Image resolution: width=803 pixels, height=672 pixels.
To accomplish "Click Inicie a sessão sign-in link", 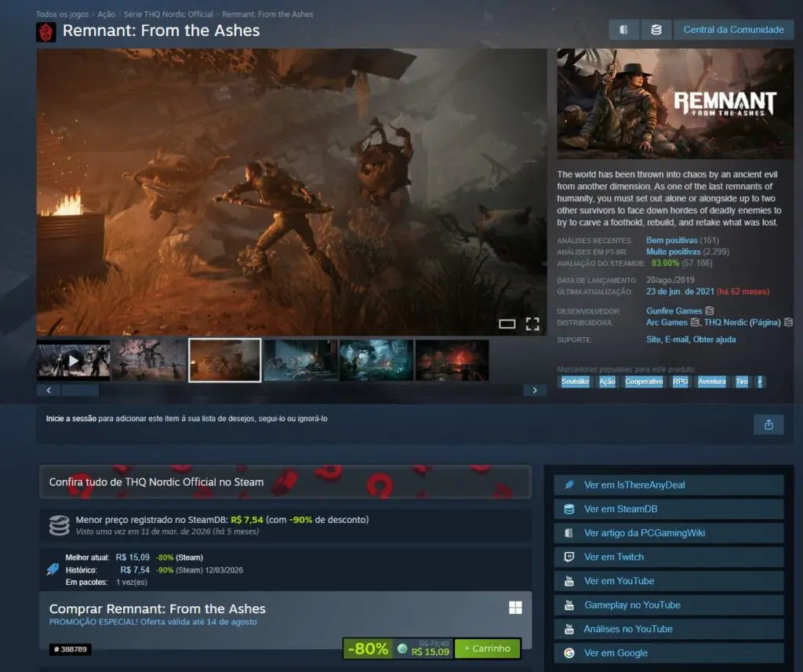I will (71, 419).
